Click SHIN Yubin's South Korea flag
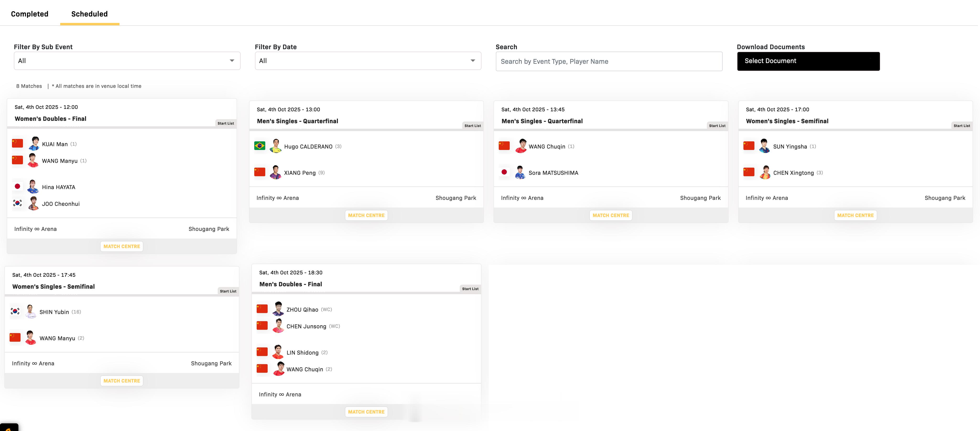This screenshot has height=431, width=980. click(15, 311)
